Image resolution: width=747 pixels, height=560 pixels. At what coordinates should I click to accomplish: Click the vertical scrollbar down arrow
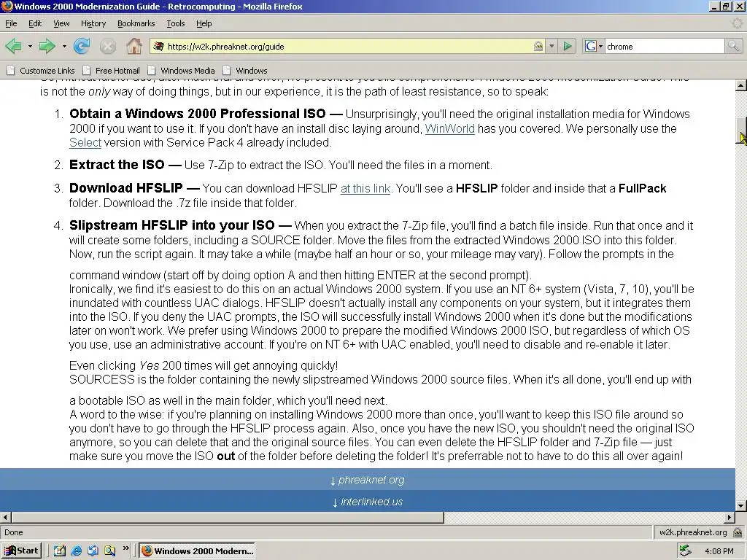click(741, 506)
